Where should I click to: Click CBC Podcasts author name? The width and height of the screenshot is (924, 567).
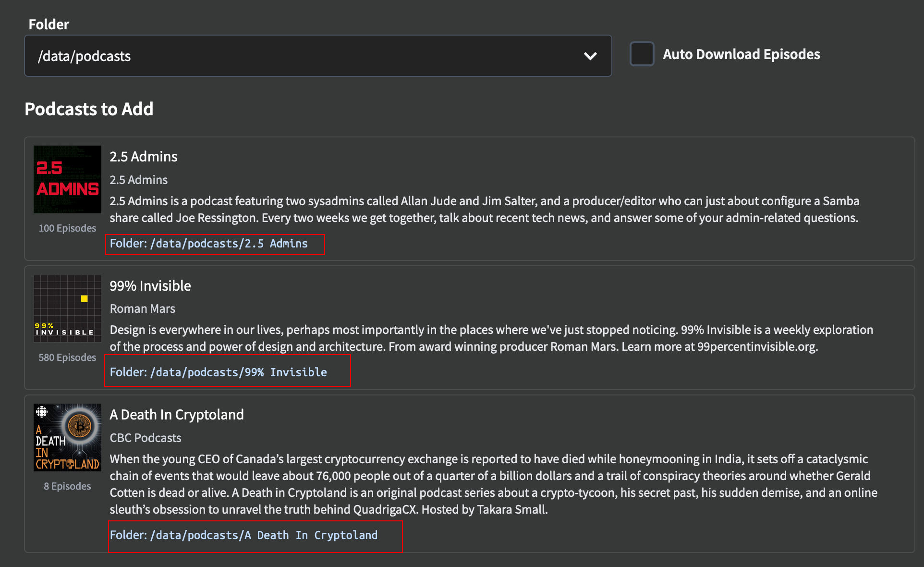point(146,438)
